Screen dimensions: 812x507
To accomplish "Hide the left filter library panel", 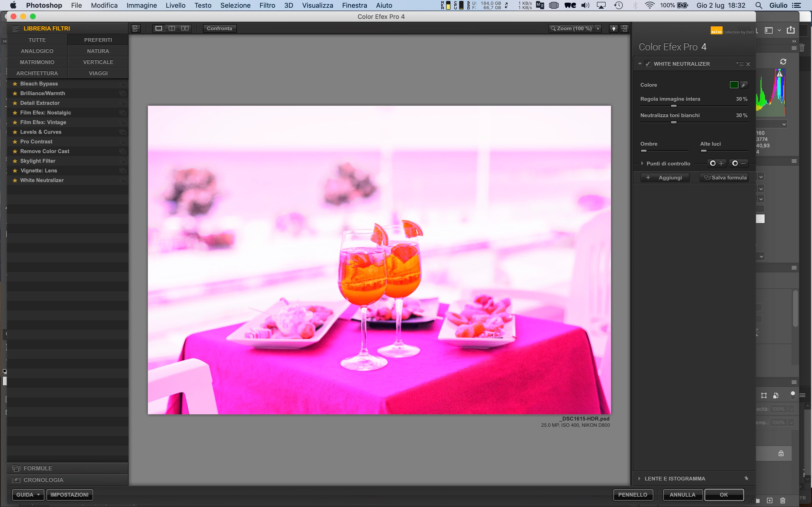I will 136,28.
